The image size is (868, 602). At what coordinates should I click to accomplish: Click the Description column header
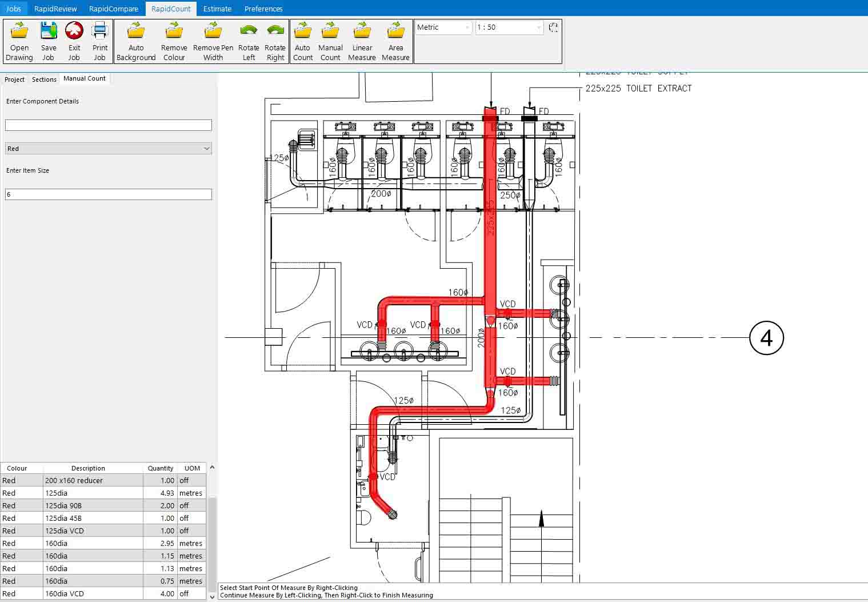[88, 468]
